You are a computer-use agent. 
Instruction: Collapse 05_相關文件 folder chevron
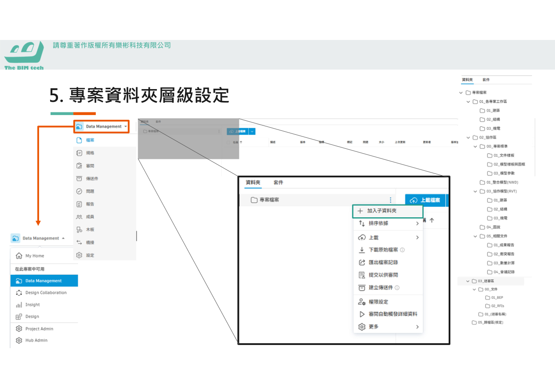(x=475, y=236)
